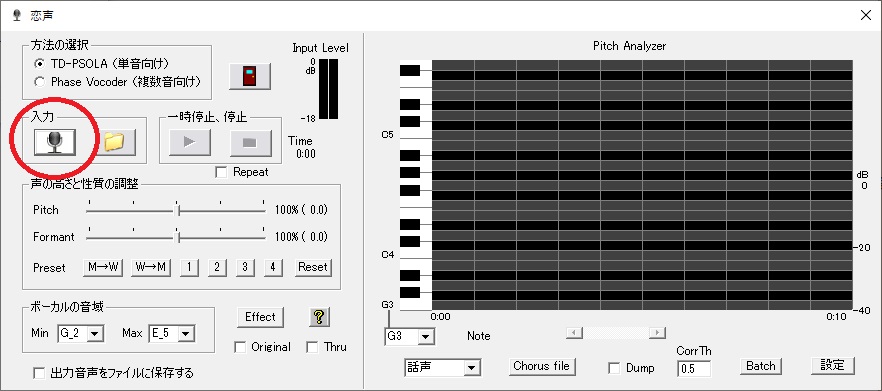Toggle the Dump checkbox
882x391 pixels.
[x=614, y=368]
